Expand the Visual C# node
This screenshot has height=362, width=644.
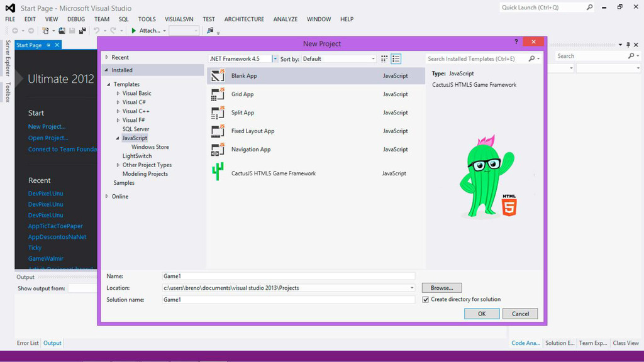(118, 102)
